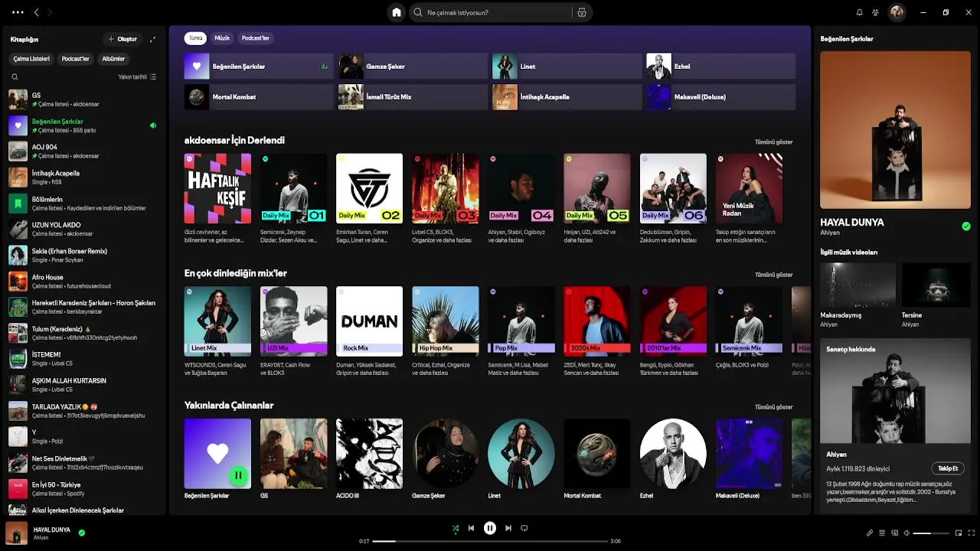Play Makaradaymış music video

(x=857, y=285)
